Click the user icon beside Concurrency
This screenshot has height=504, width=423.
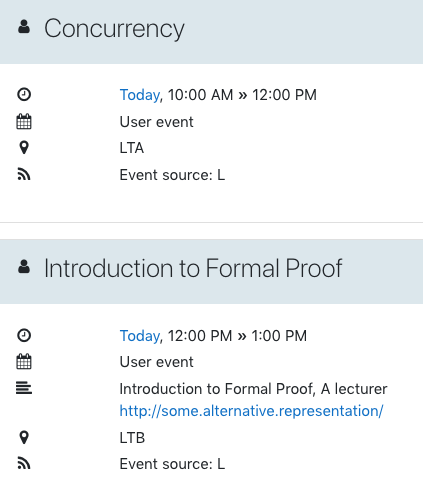click(24, 27)
